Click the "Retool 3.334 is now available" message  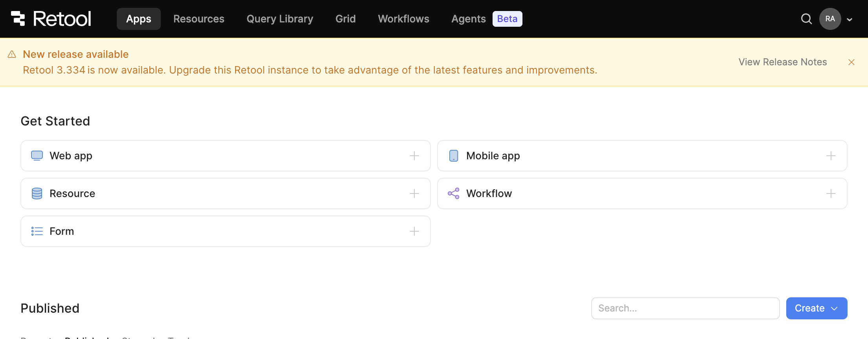coord(310,70)
